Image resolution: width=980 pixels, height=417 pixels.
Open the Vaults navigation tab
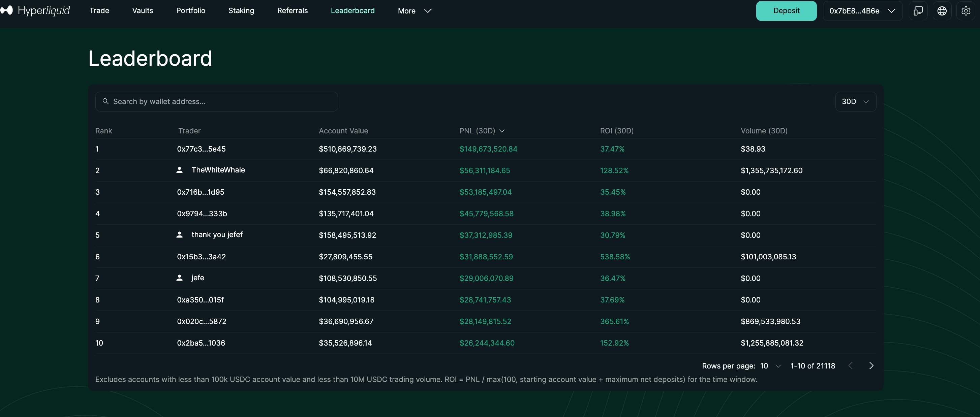[142, 11]
